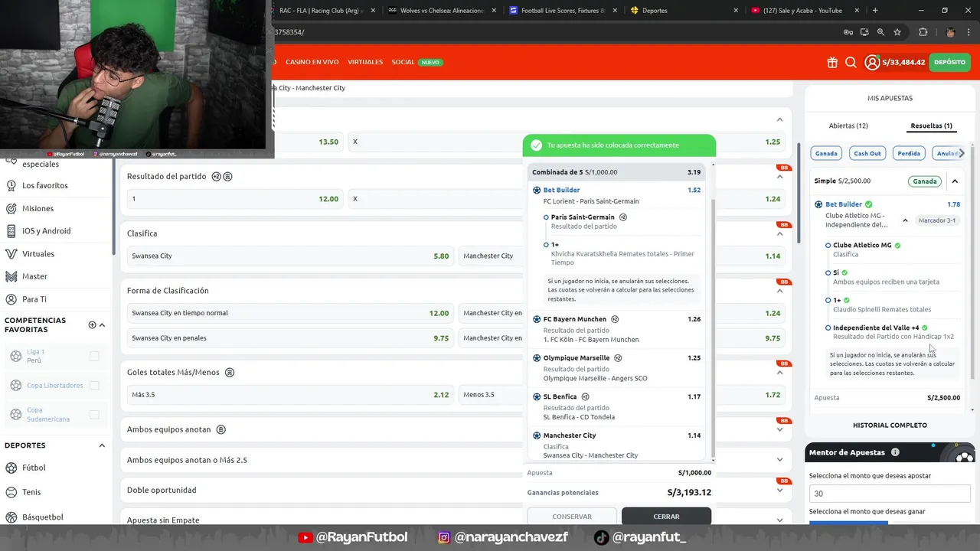The image size is (980, 551).
Task: Click stats icon next to Goles totales Más/Menos
Action: tap(230, 373)
